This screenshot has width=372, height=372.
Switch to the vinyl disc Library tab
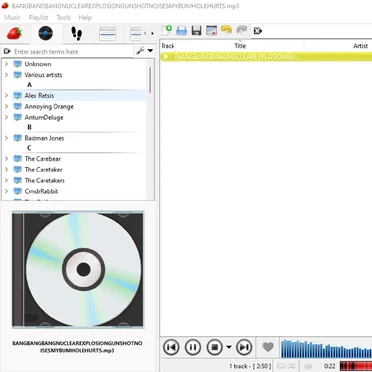coord(45,33)
